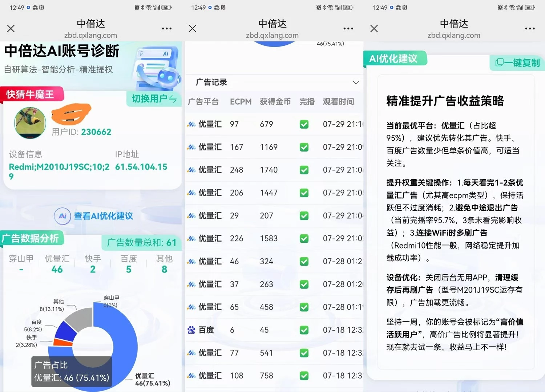Viewport: 545px width, 392px height.
Task: Switch to the 快手 tab under 广告数据分析
Action: pyautogui.click(x=93, y=263)
